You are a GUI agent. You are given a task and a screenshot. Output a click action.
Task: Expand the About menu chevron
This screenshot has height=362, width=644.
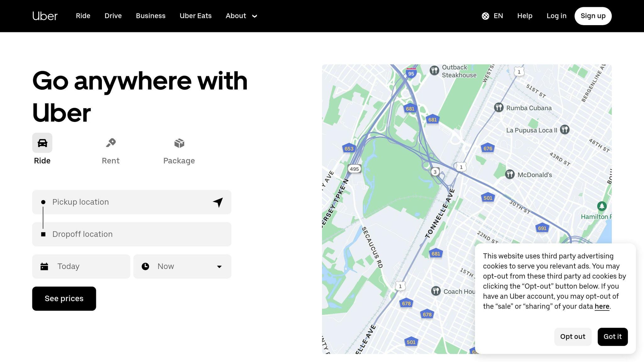click(255, 16)
